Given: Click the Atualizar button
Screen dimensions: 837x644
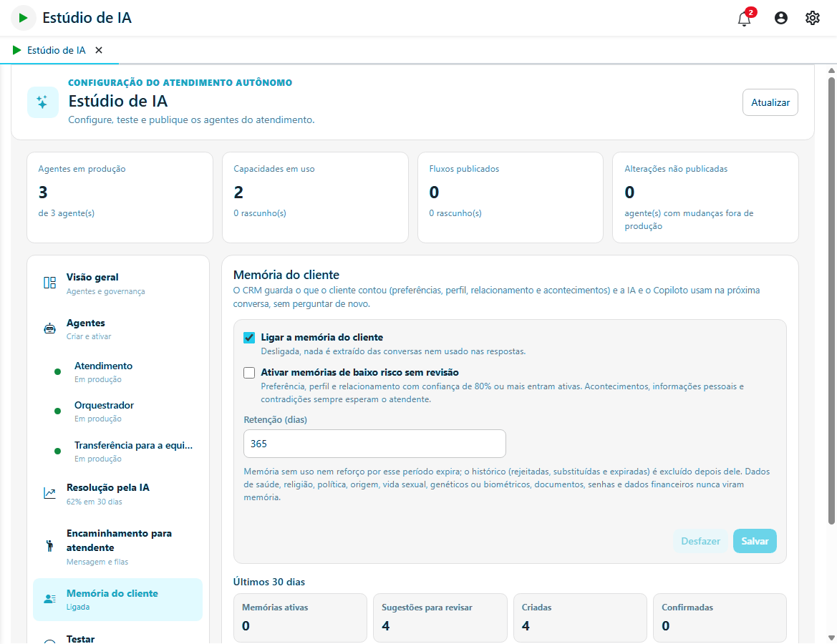Looking at the screenshot, I should coord(770,102).
